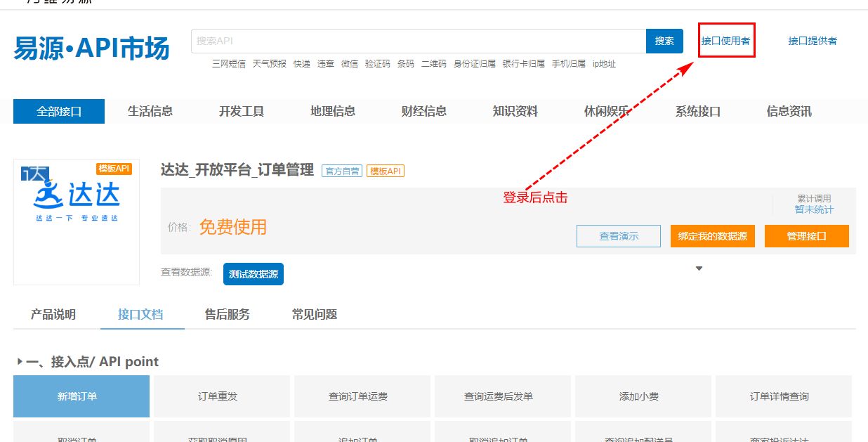
Task: Click the 绑定我的数据源 button
Action: click(713, 236)
